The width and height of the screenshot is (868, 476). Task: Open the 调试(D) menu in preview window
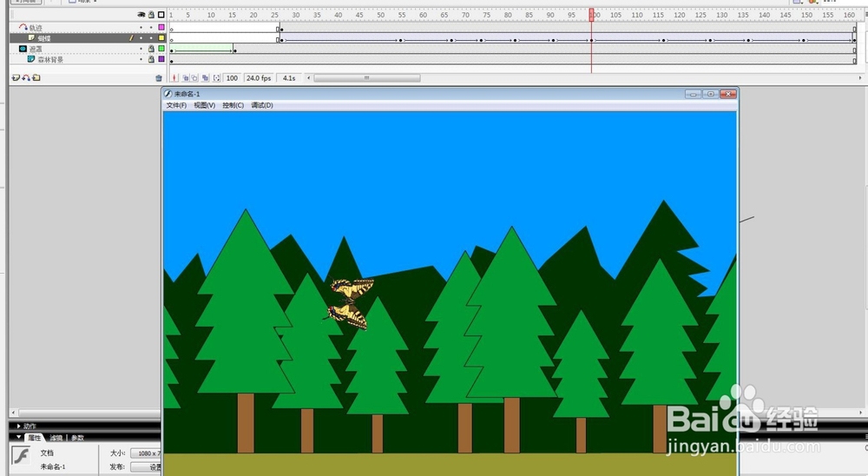262,105
